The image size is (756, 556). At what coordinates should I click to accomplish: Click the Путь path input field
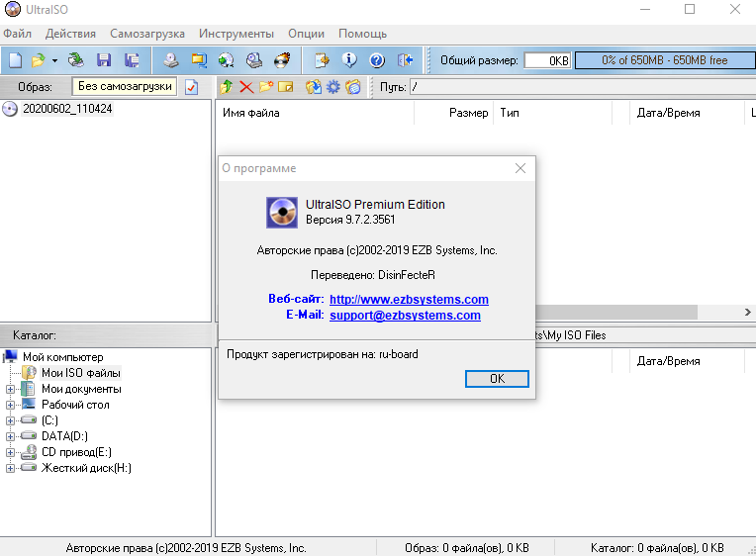(x=583, y=87)
